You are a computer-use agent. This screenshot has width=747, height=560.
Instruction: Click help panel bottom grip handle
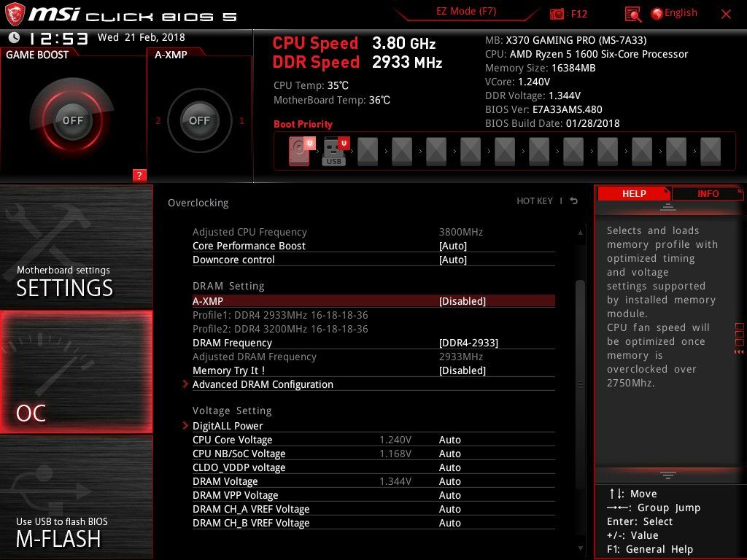pyautogui.click(x=668, y=475)
